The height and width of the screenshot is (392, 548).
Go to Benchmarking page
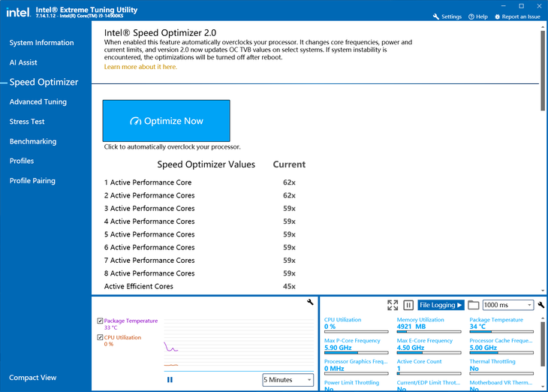pyautogui.click(x=33, y=141)
